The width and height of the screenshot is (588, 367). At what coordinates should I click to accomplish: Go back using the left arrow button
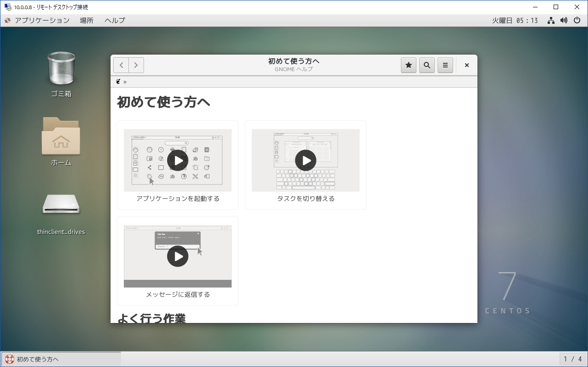121,65
